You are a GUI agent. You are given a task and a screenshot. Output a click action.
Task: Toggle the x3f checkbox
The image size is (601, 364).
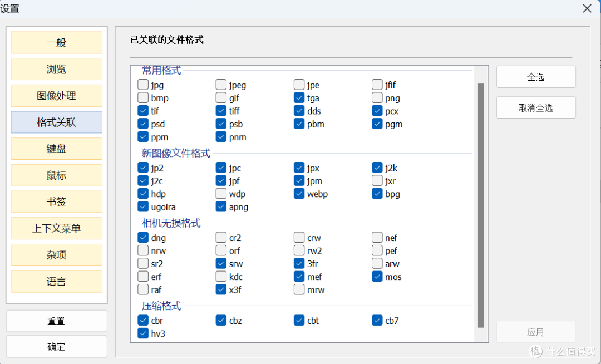pyautogui.click(x=221, y=289)
